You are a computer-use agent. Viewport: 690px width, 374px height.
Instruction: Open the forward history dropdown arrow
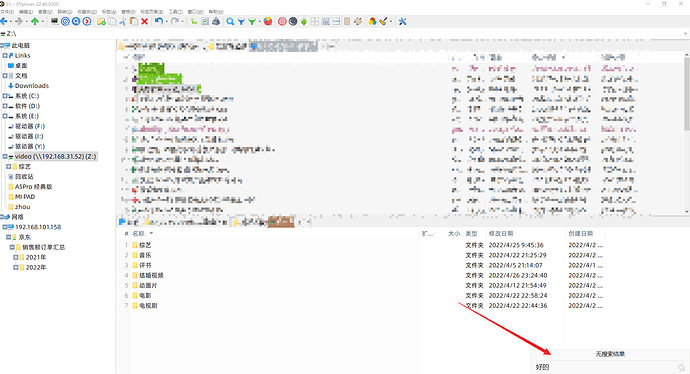click(x=26, y=22)
